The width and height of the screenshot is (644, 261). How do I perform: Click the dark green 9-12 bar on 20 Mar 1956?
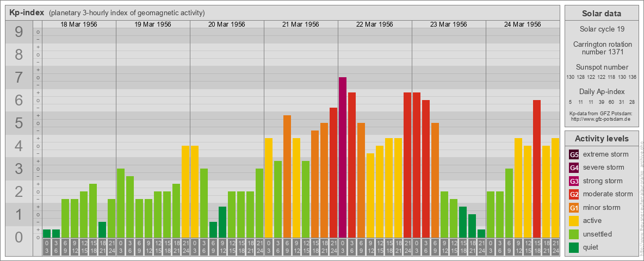[x=222, y=222]
